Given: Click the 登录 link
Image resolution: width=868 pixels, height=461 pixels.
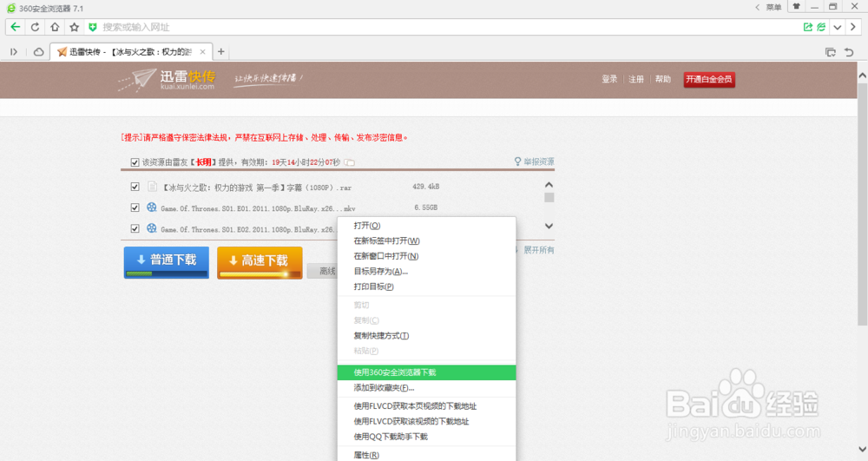Looking at the screenshot, I should [x=609, y=79].
